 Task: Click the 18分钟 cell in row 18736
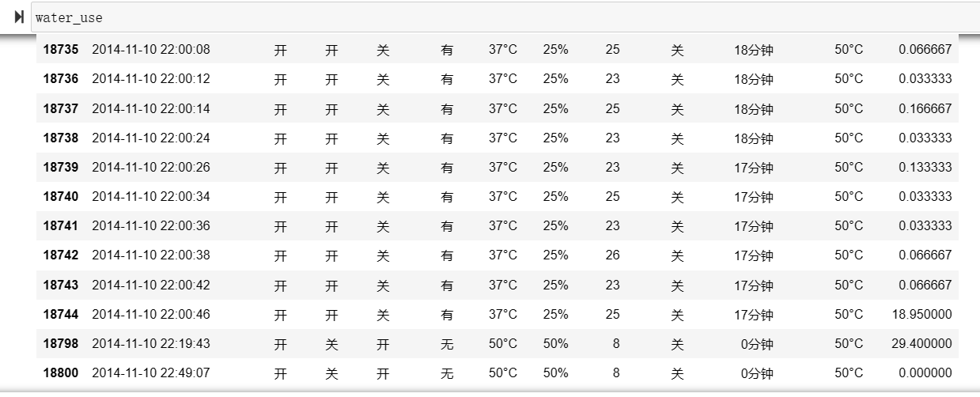click(754, 79)
